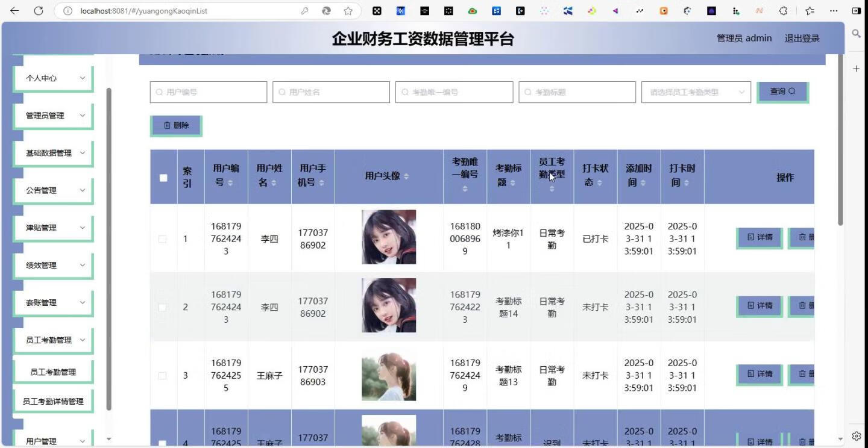
Task: Click the 操作 column header
Action: [785, 178]
